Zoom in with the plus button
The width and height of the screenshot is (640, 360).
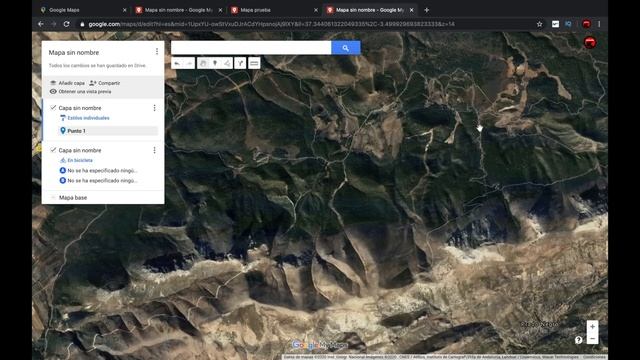point(592,327)
